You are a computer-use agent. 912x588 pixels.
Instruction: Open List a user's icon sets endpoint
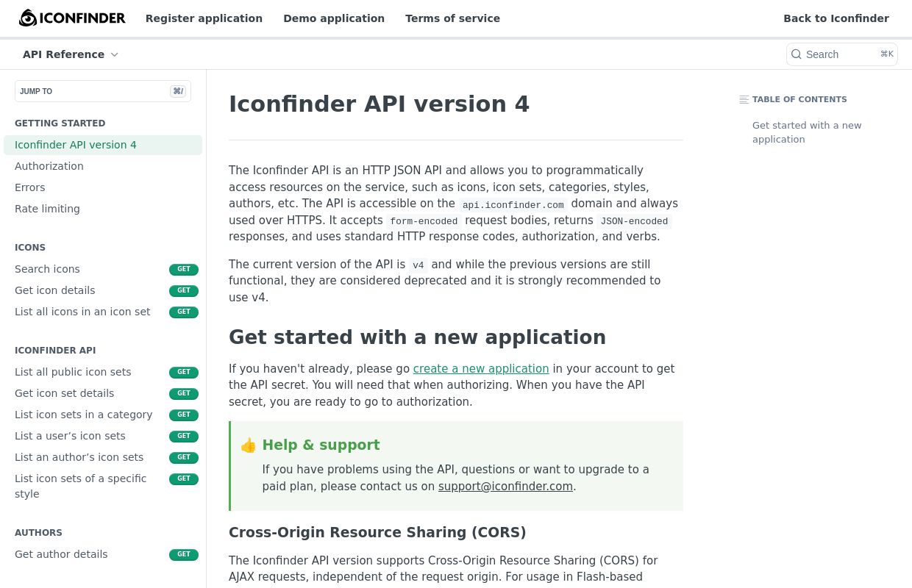click(x=70, y=436)
